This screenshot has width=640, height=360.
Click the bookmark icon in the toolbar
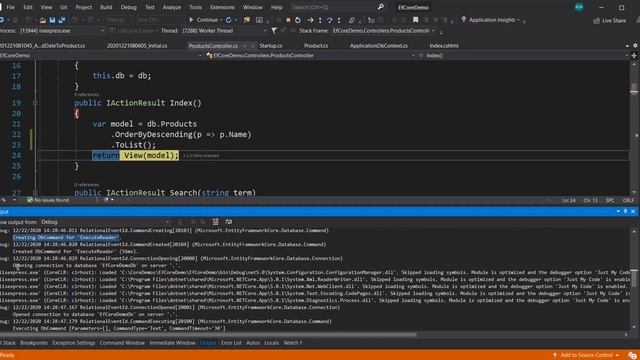[415, 20]
